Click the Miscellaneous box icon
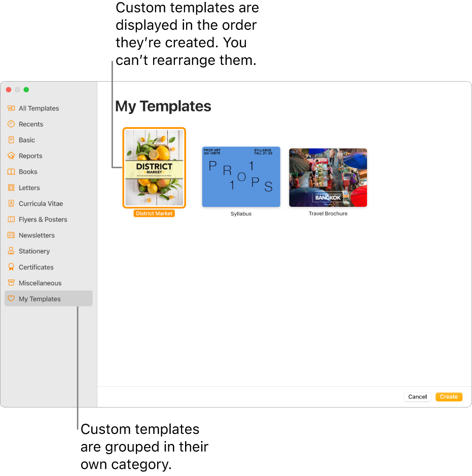 tap(11, 283)
